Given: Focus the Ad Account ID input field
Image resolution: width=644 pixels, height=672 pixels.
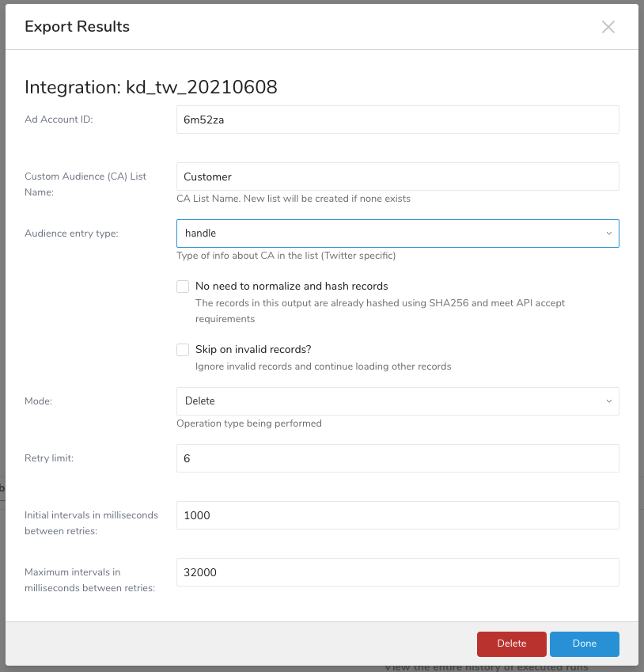Looking at the screenshot, I should [397, 120].
